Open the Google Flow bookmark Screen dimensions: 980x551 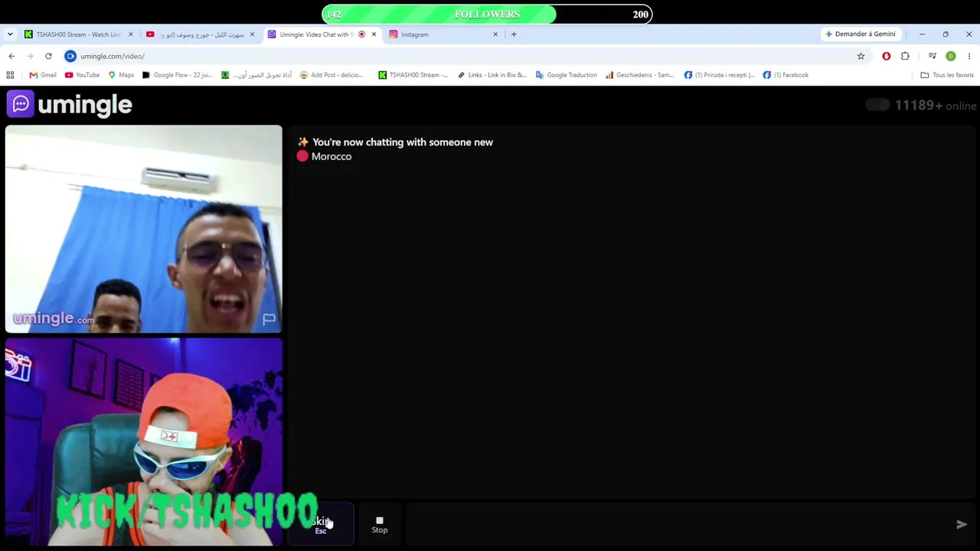click(177, 75)
